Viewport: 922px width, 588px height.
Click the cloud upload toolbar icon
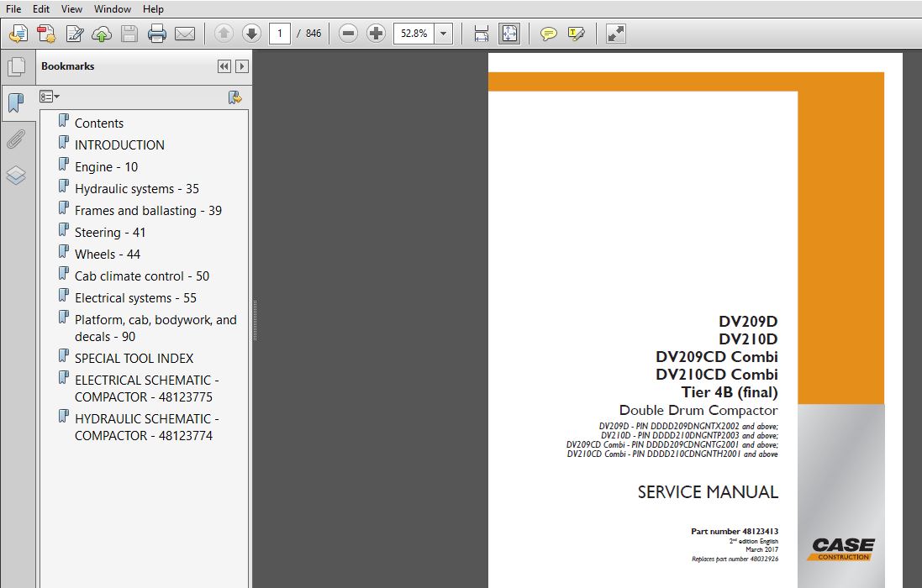102,34
